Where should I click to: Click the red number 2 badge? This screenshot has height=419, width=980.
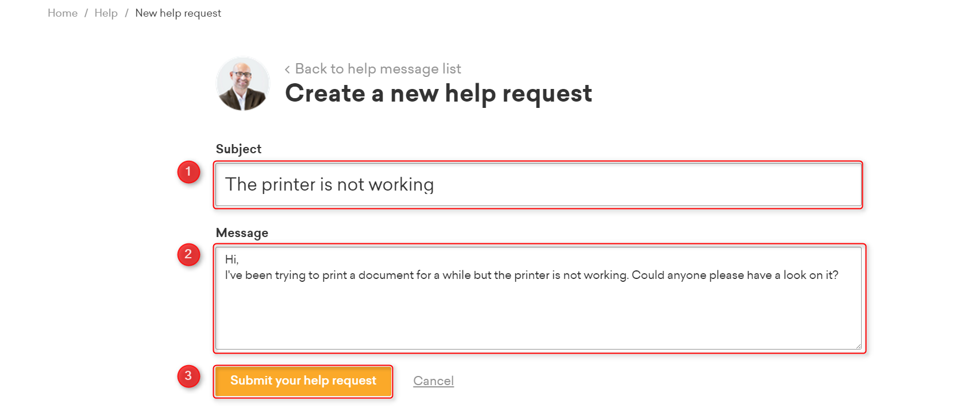click(x=188, y=254)
